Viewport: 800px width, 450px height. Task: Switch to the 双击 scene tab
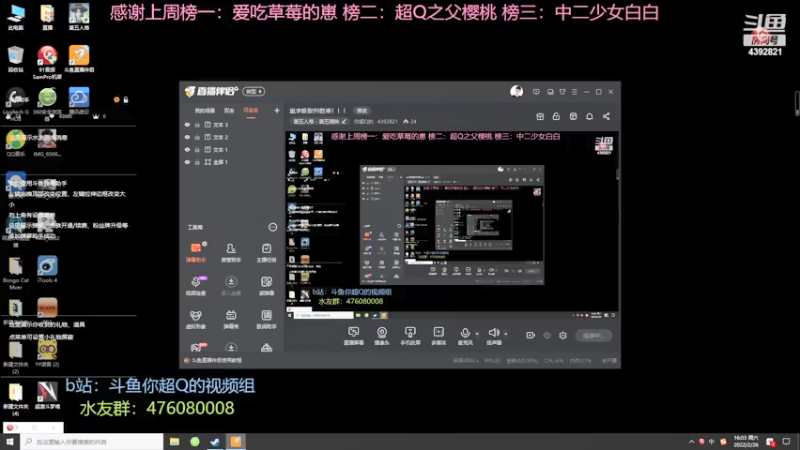(x=229, y=110)
